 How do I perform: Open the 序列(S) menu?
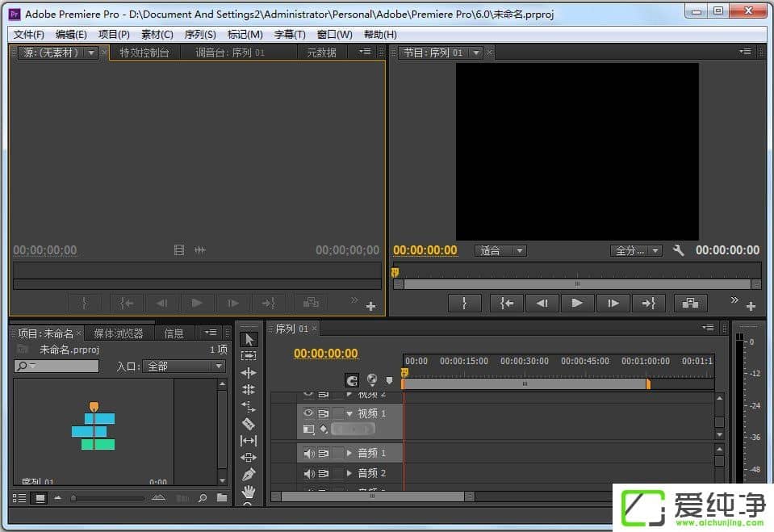(x=200, y=34)
